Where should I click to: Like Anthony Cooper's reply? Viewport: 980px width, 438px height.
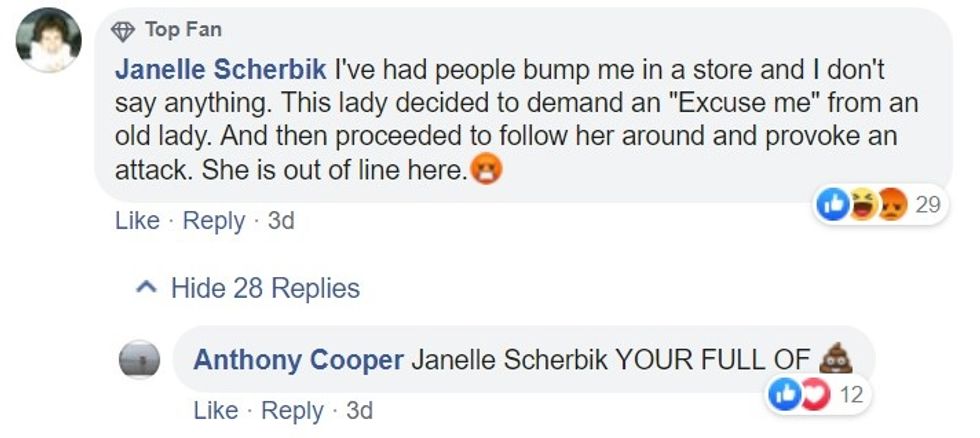(215, 411)
